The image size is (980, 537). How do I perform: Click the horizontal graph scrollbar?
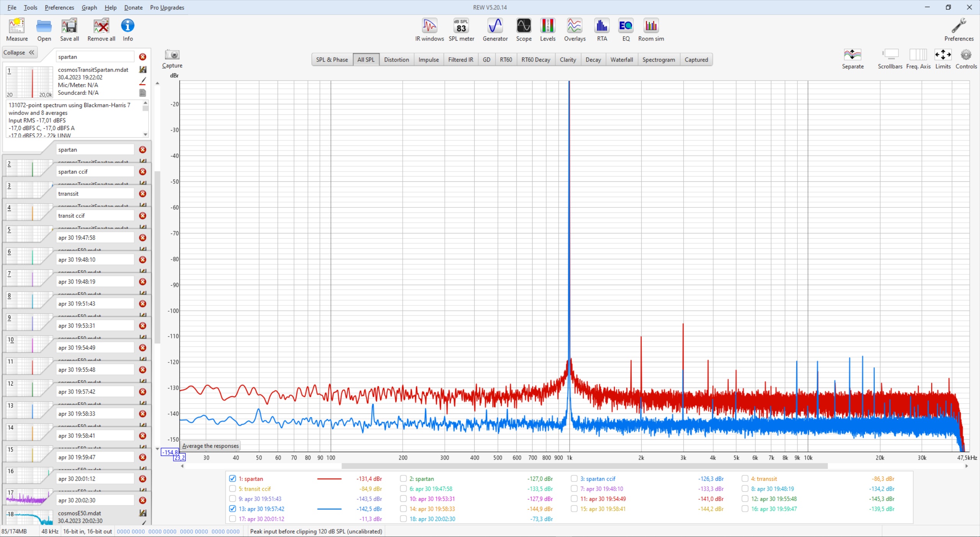pyautogui.click(x=585, y=466)
